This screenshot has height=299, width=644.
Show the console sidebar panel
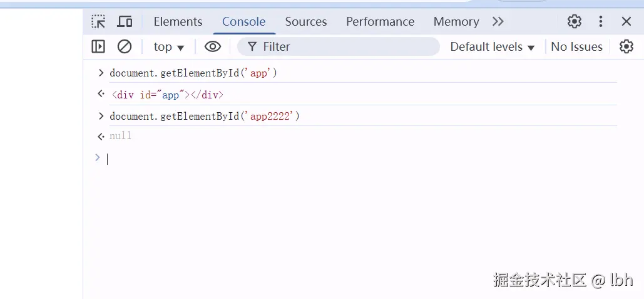point(98,46)
